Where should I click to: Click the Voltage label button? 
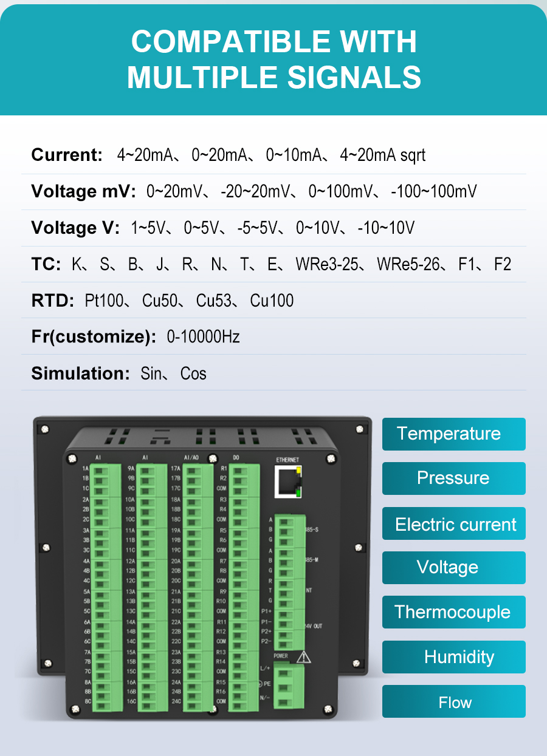click(x=453, y=568)
